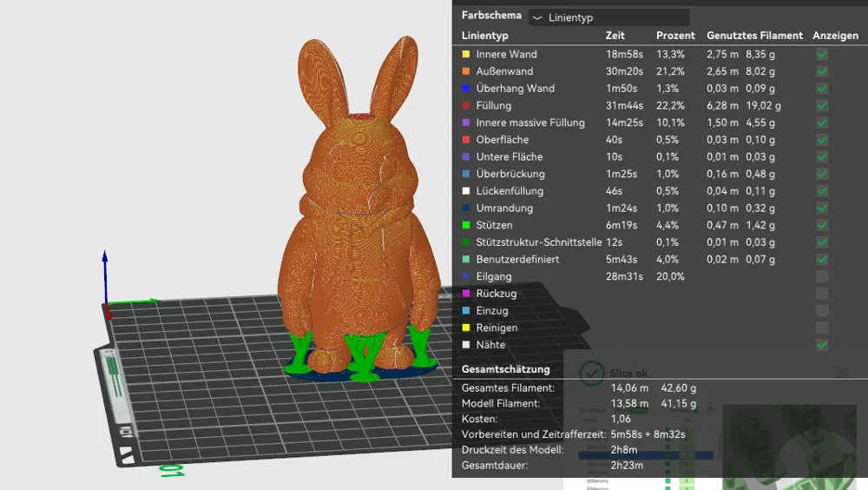Enable Reinigen display checkbox

tap(822, 328)
